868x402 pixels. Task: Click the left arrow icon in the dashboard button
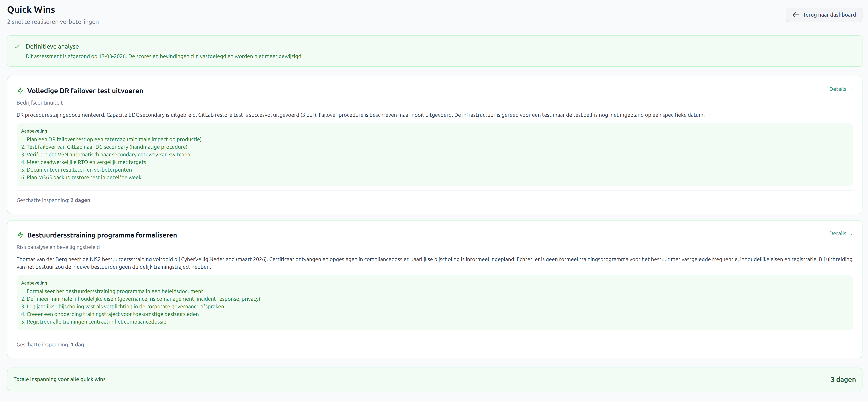click(796, 15)
